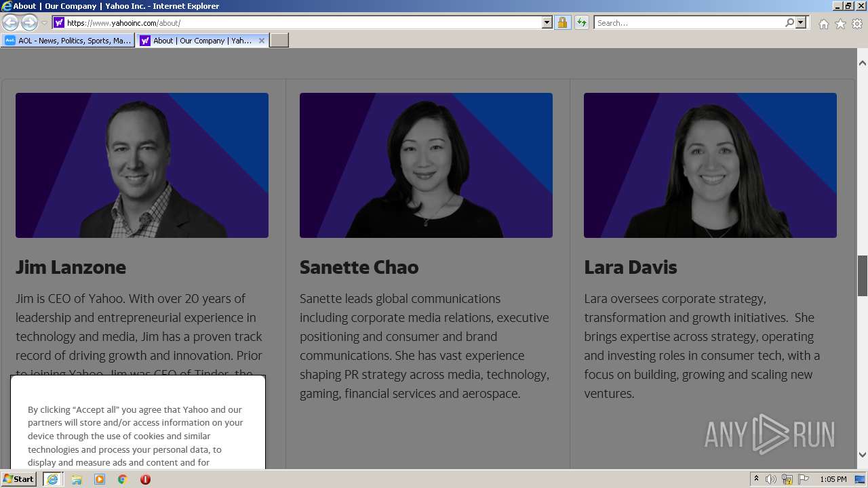868x488 pixels.
Task: Expand the address bar autocomplete dropdown
Action: (x=547, y=23)
